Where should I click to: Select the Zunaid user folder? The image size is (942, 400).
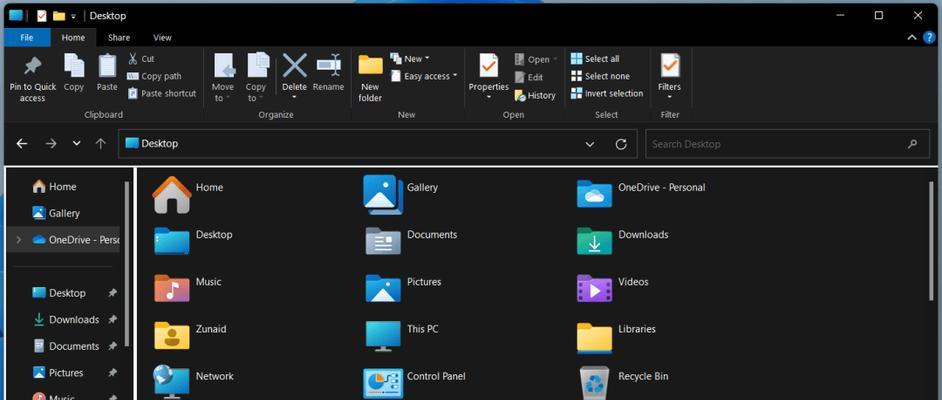[190, 335]
